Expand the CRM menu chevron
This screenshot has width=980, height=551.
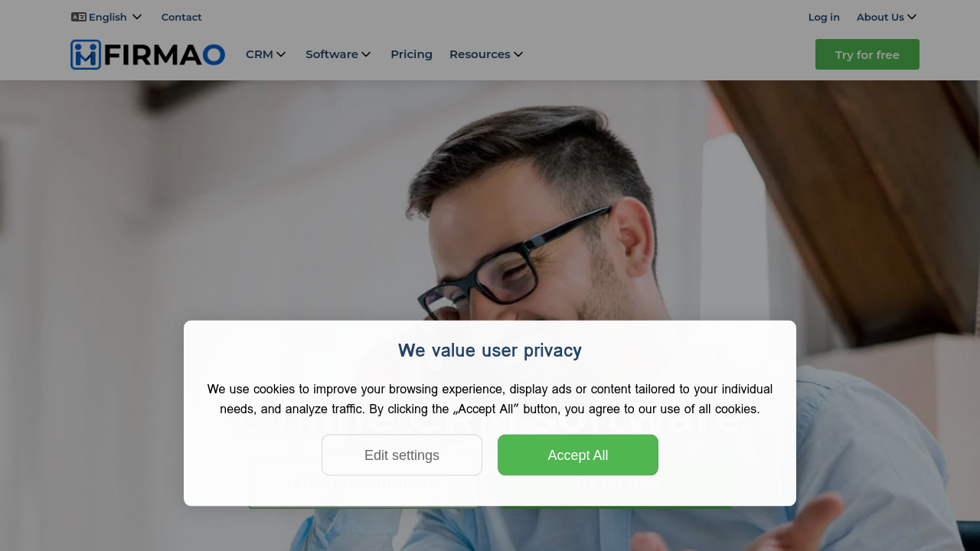(x=281, y=54)
